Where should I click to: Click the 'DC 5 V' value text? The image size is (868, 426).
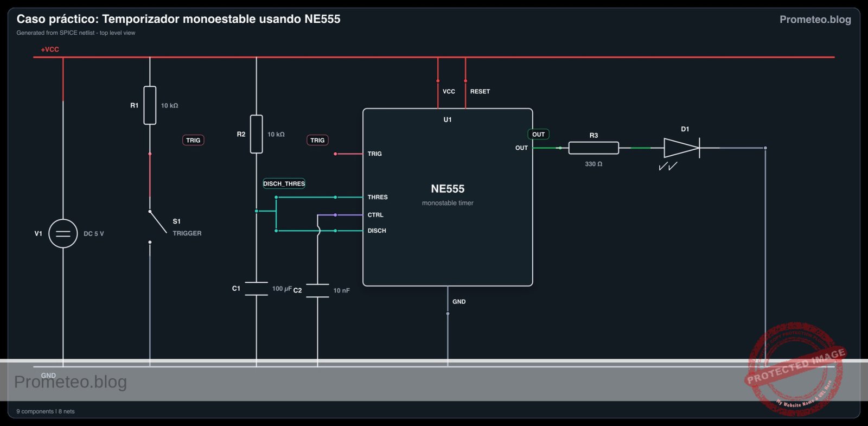coord(93,234)
